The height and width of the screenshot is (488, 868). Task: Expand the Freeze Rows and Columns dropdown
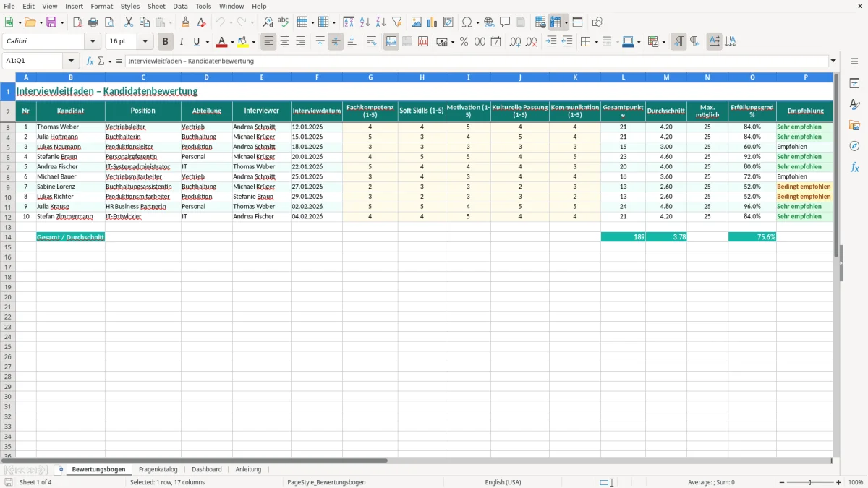pos(566,22)
